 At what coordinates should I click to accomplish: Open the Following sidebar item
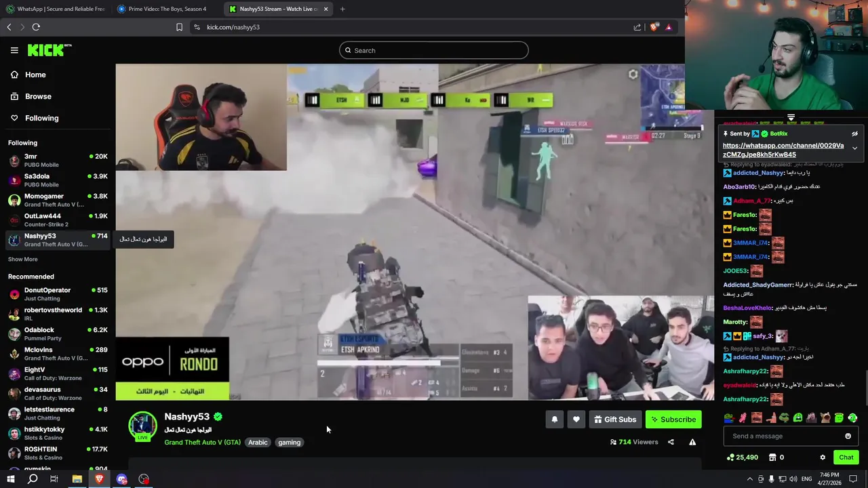(x=41, y=118)
